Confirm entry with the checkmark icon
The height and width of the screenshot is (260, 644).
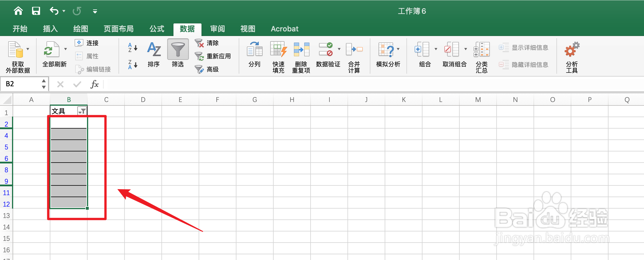[77, 84]
